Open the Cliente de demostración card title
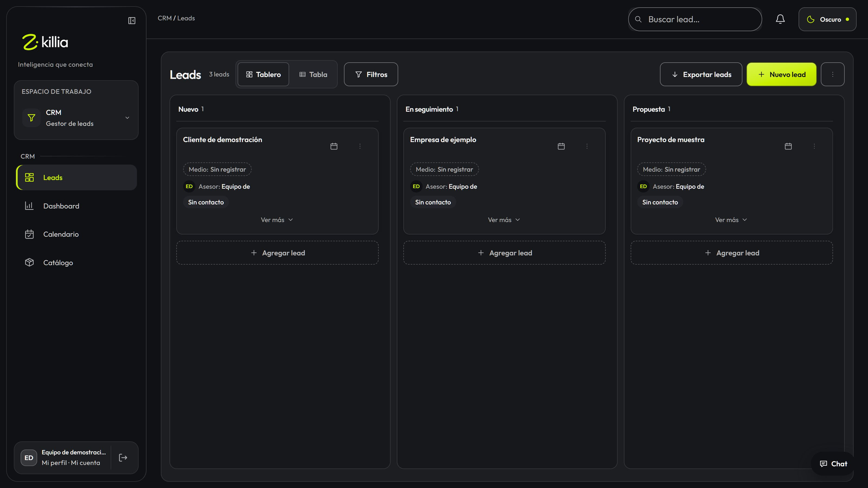868x488 pixels. [222, 140]
